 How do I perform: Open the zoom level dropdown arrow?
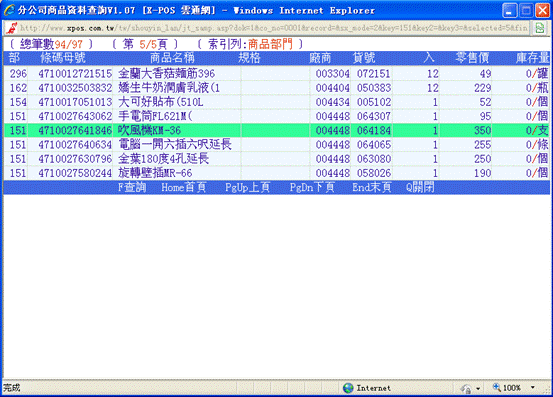point(533,388)
